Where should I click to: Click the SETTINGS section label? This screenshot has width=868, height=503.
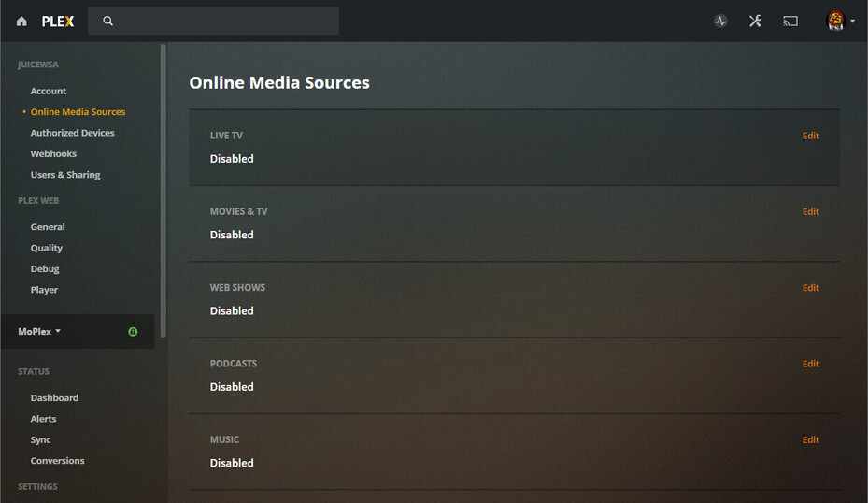(37, 486)
